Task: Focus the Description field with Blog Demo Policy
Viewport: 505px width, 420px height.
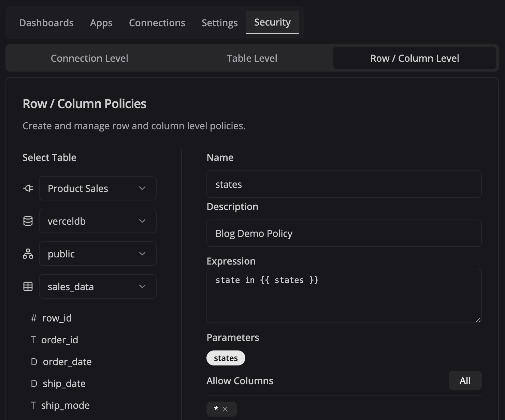Action: point(344,233)
